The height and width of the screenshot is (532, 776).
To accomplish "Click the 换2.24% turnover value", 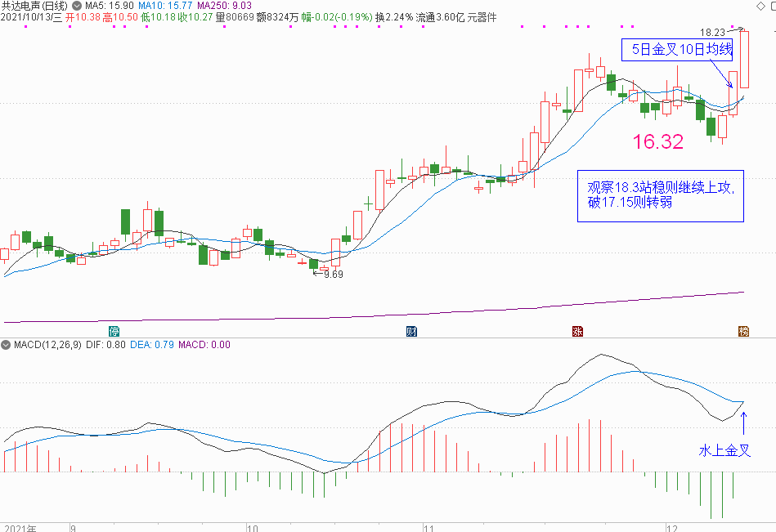I will tap(394, 17).
